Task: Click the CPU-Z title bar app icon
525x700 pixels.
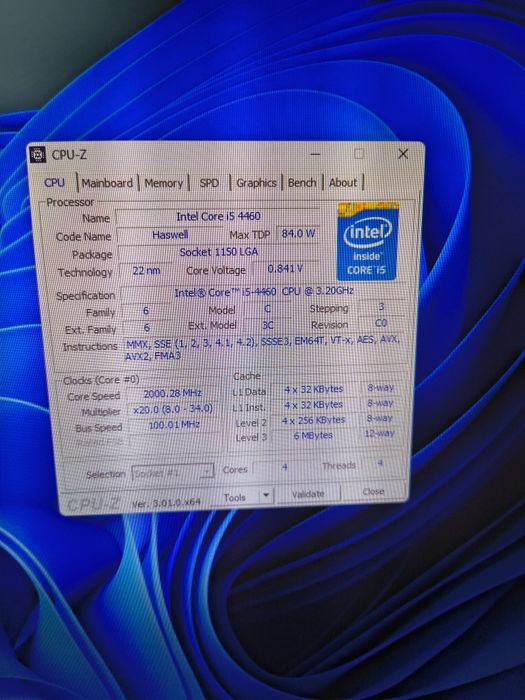Action: [x=38, y=155]
